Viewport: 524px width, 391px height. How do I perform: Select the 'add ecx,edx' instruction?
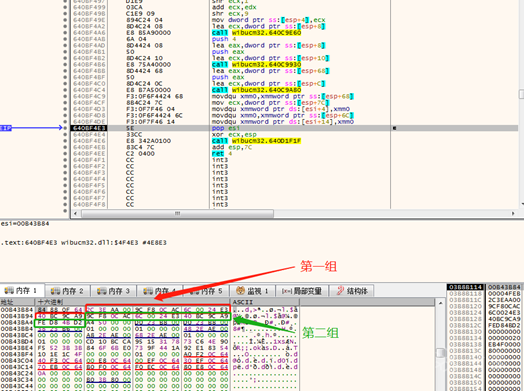point(234,7)
